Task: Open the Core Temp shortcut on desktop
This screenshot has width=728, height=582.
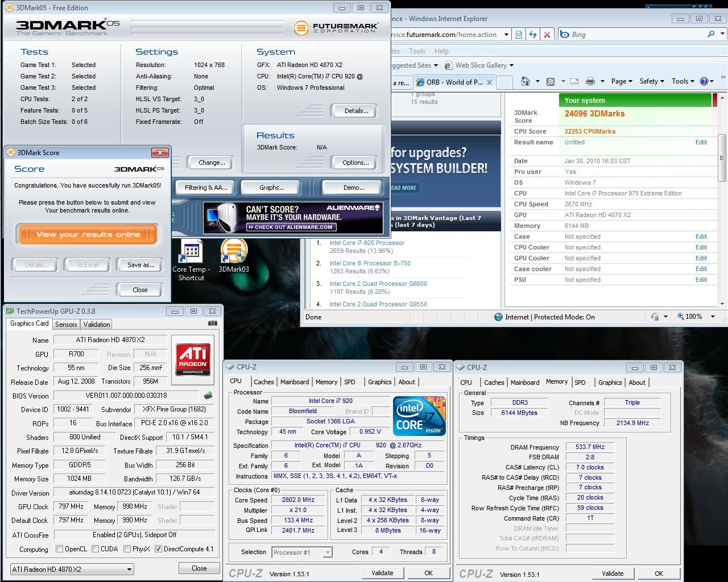Action: coord(191,260)
